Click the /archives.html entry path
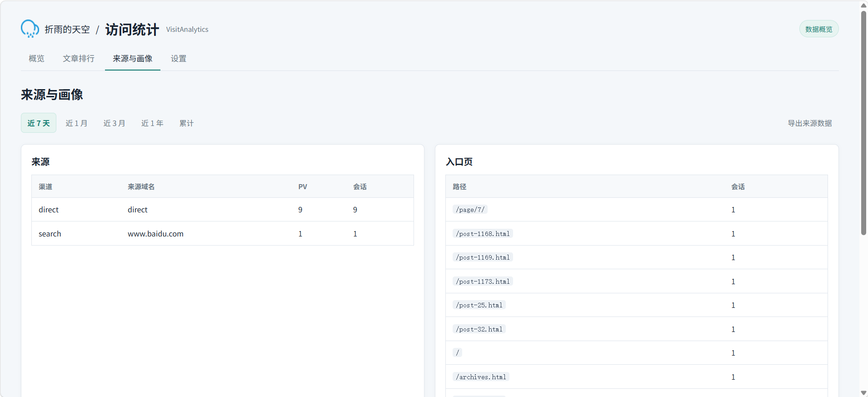The height and width of the screenshot is (397, 868). (x=481, y=377)
